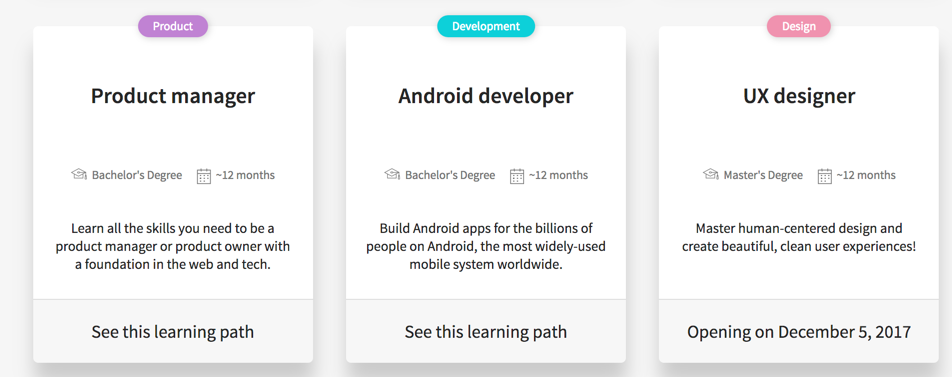Image resolution: width=952 pixels, height=377 pixels.
Task: Click the purple Product category badge
Action: tap(173, 26)
